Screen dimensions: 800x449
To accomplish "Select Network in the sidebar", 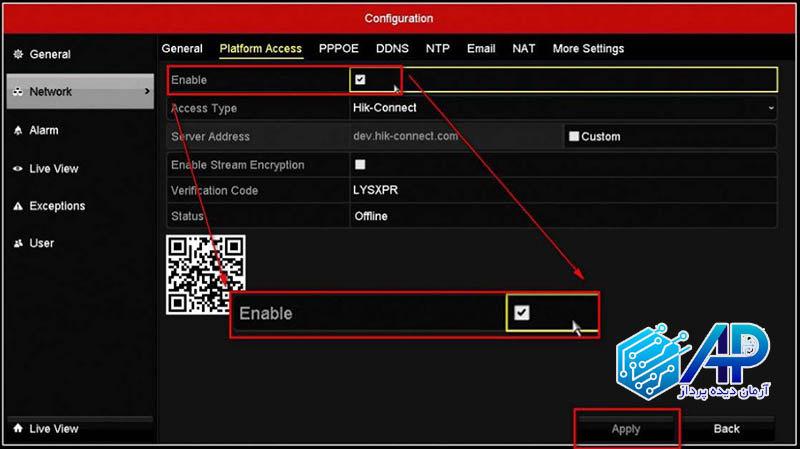I will [80, 91].
